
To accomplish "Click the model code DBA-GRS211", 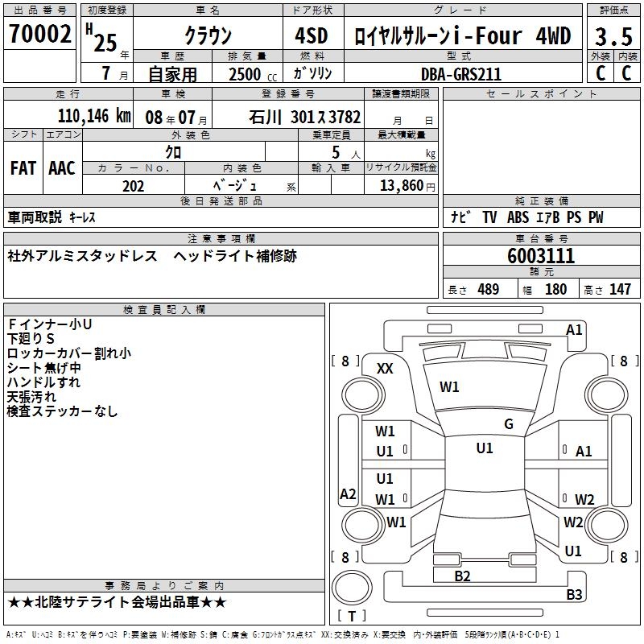I will click(x=460, y=74).
